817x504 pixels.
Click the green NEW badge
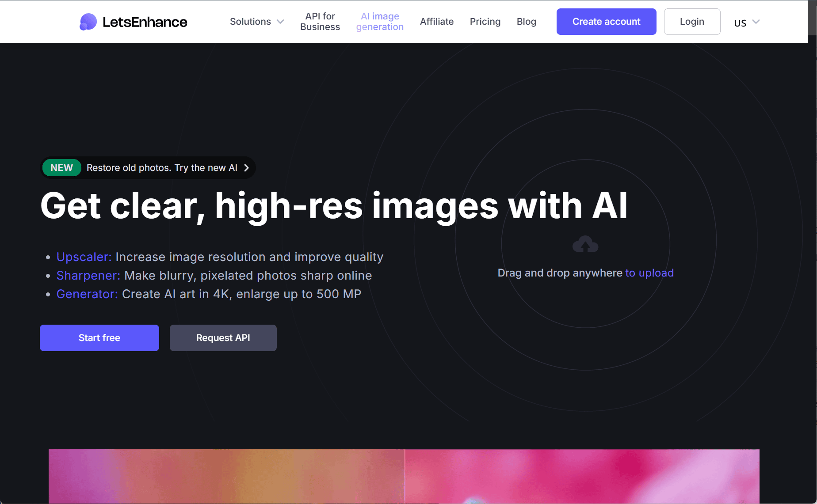coord(61,168)
